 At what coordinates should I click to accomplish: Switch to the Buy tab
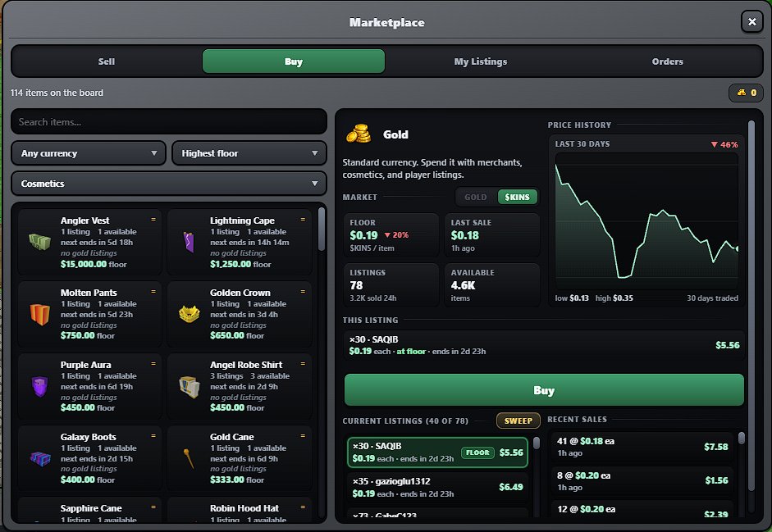(294, 61)
